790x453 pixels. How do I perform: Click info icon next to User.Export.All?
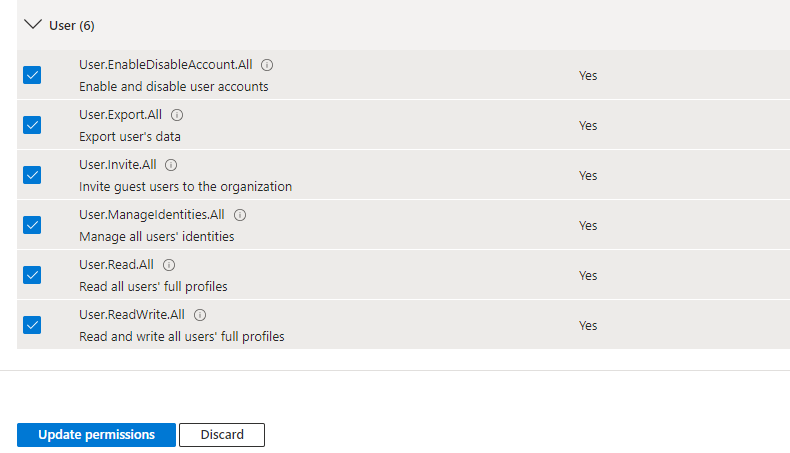point(177,115)
